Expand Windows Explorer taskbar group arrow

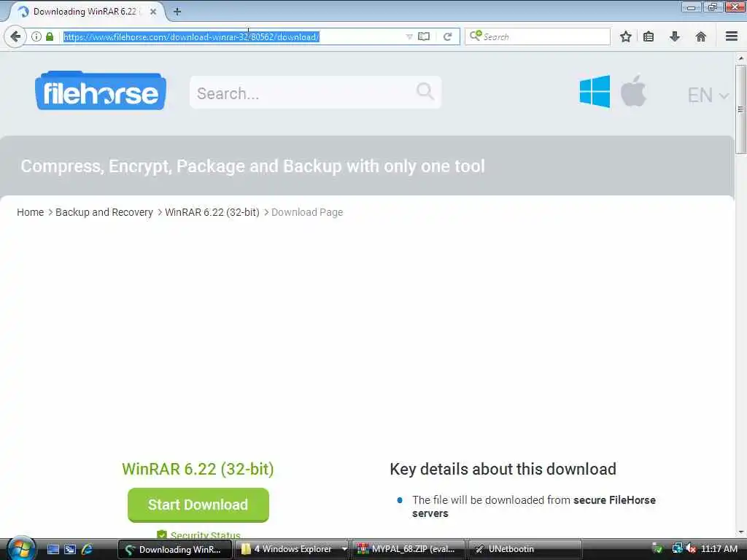[344, 549]
